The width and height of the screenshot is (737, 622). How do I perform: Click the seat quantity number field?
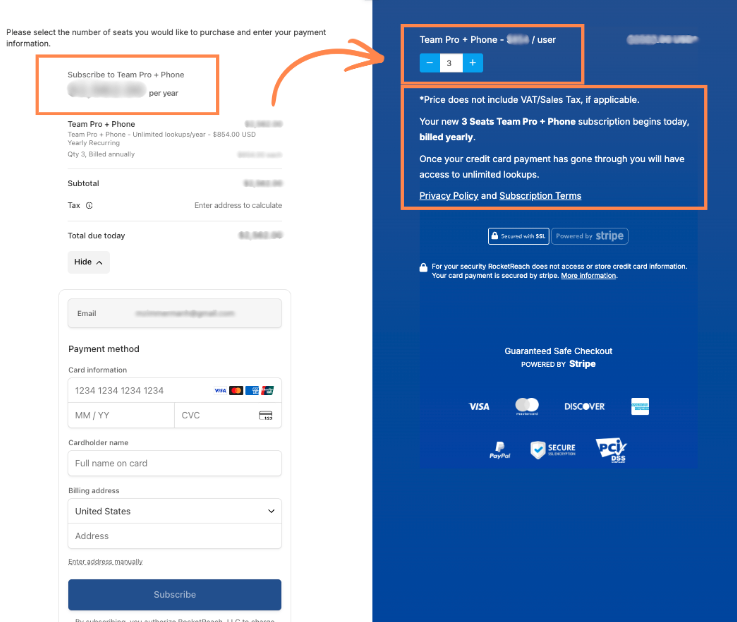(x=450, y=63)
